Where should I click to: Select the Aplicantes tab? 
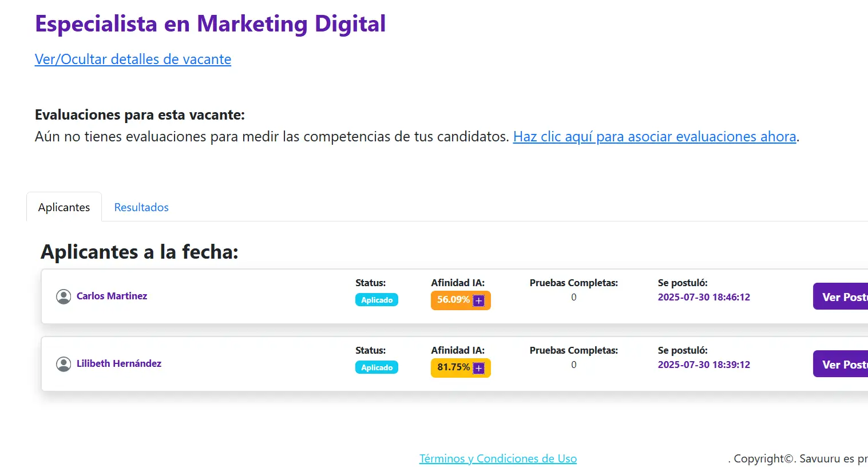[x=64, y=207]
